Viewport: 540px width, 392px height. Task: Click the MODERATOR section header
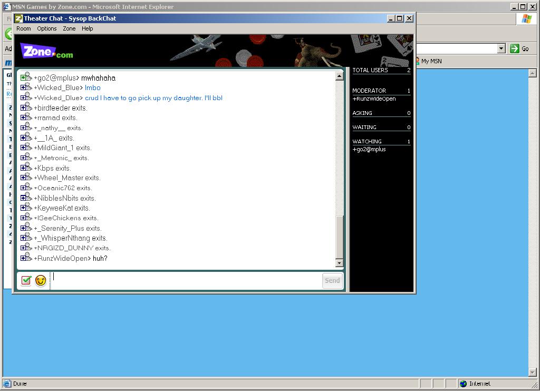[381, 91]
